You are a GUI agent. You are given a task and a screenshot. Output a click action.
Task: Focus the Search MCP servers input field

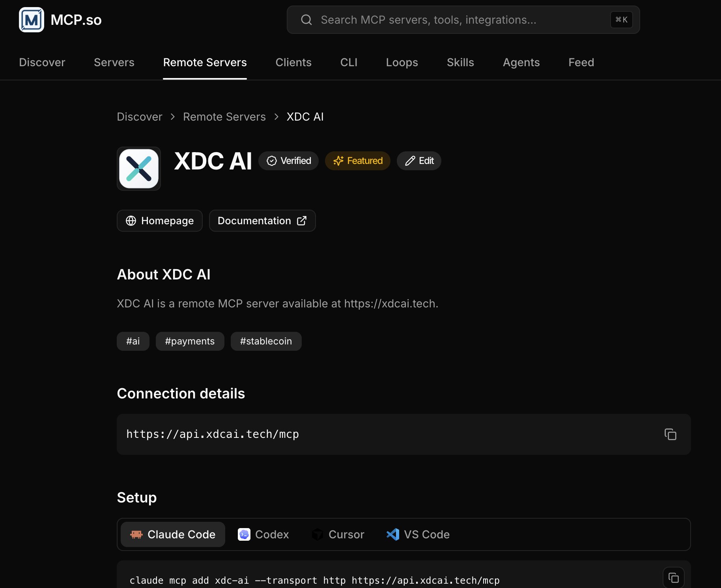[x=463, y=20]
